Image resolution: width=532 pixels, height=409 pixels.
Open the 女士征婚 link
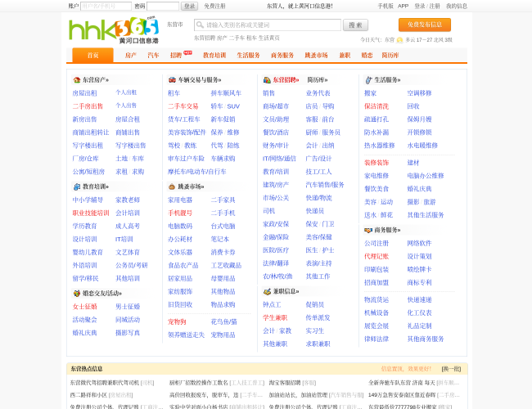pos(84,307)
